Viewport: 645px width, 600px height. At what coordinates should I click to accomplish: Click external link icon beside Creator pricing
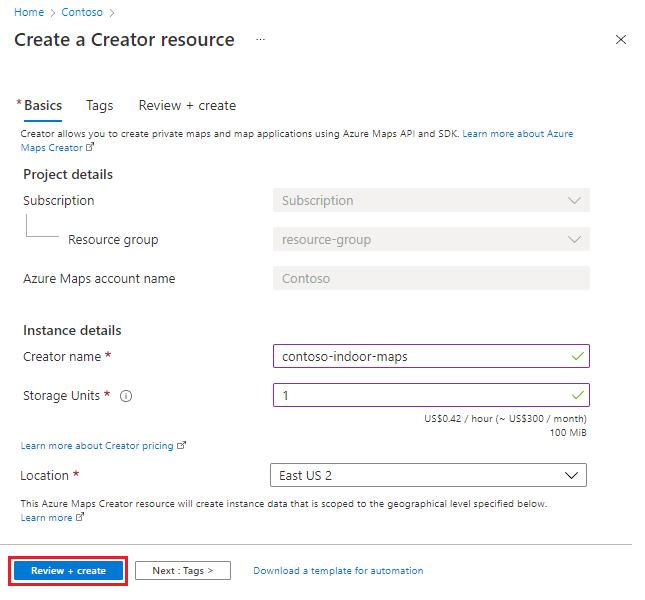pos(182,446)
